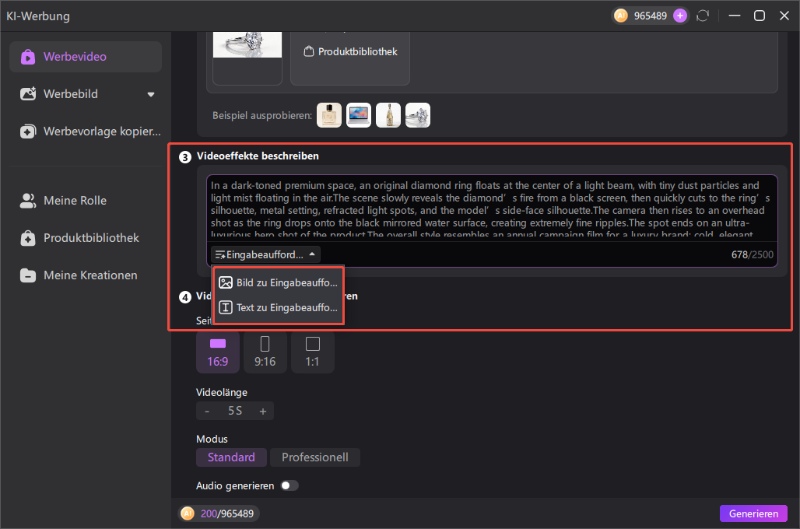This screenshot has width=800, height=529.
Task: Click the 678/2500 character counter
Action: (x=752, y=255)
